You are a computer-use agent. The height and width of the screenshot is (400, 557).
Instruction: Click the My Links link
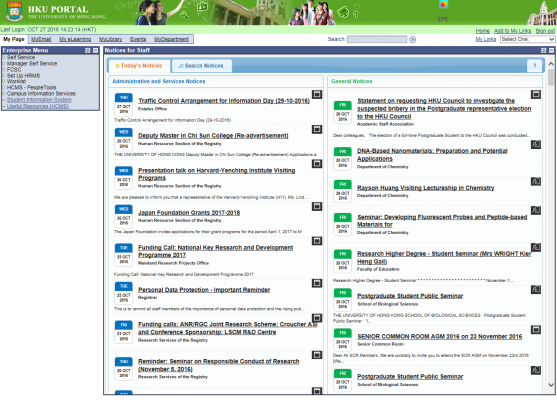(x=485, y=39)
